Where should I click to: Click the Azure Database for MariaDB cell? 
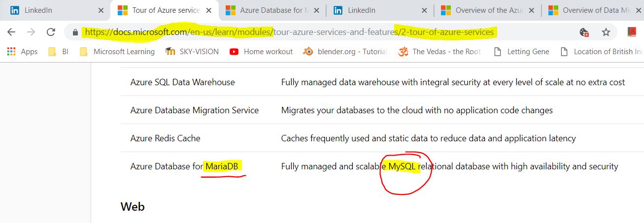point(184,166)
